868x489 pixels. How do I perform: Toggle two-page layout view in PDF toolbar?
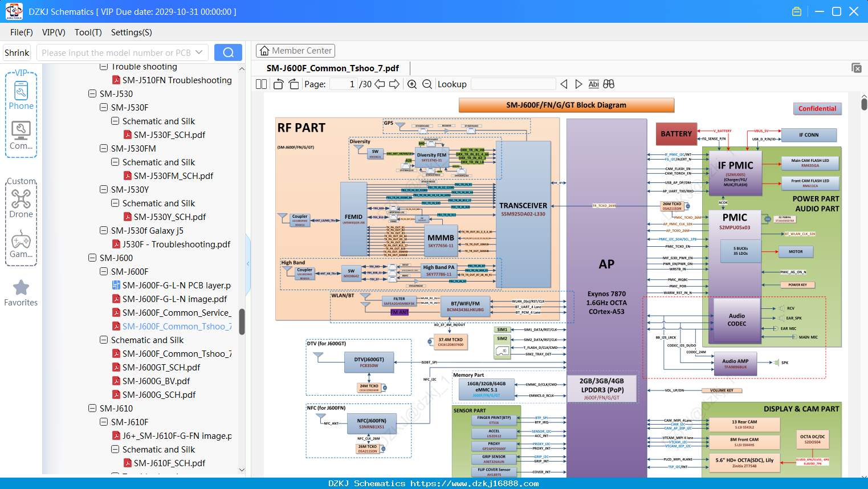[261, 84]
